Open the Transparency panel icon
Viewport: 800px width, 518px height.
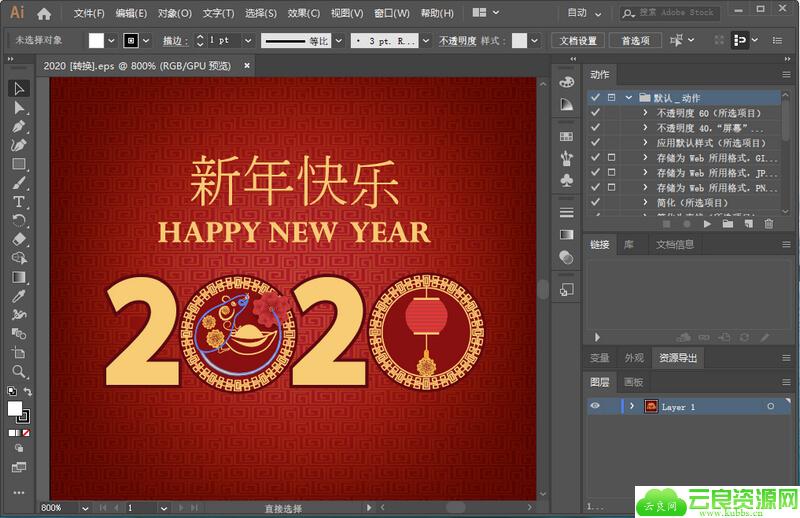click(x=566, y=258)
